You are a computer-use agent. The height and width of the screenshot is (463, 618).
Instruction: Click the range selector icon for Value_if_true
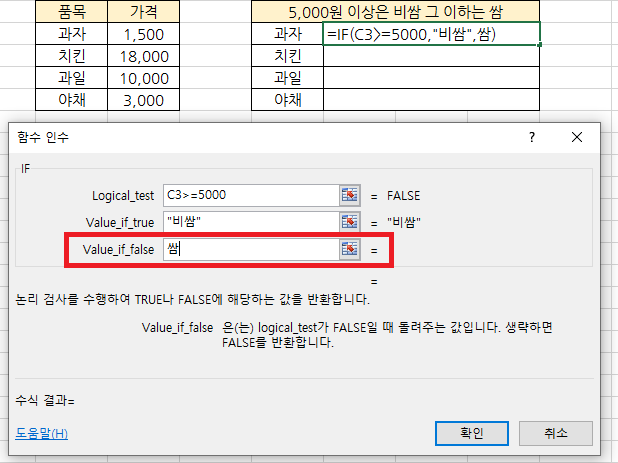(350, 222)
